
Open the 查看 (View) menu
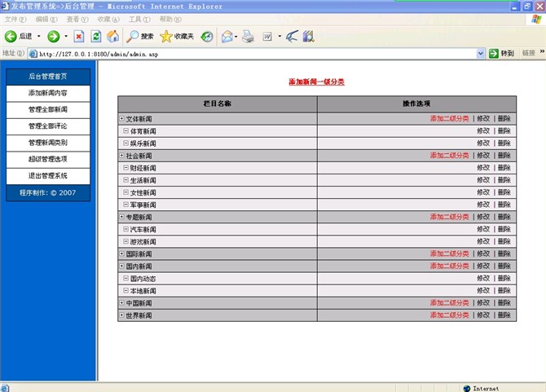coord(77,20)
